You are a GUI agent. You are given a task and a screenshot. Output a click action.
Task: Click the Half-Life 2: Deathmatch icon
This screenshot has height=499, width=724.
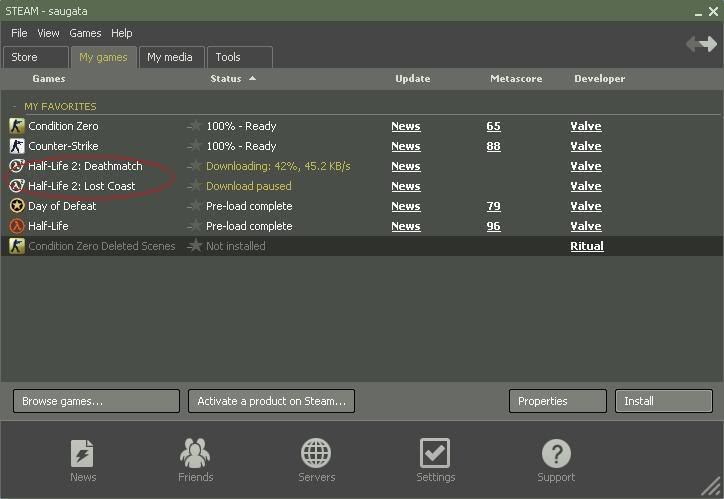17,166
